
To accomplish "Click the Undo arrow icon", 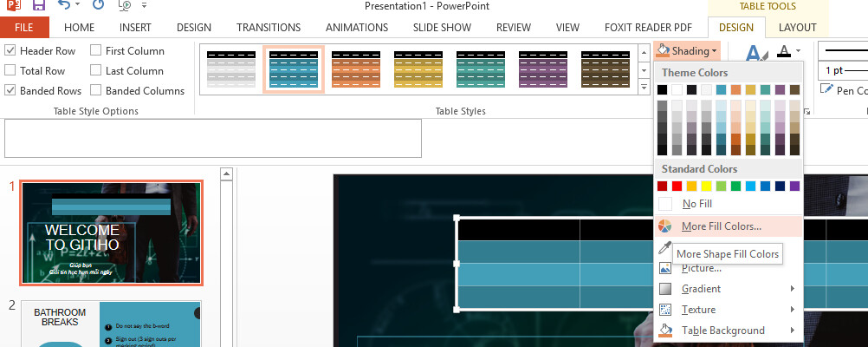I will (x=64, y=5).
